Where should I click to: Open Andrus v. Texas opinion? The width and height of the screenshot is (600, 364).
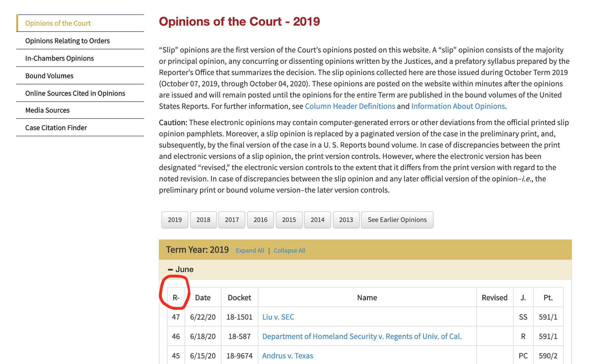(x=287, y=356)
